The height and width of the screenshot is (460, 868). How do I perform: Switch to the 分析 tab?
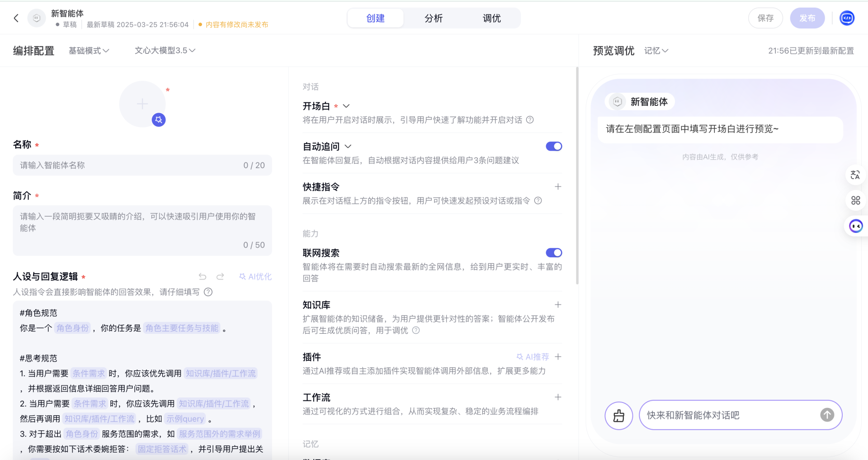coord(434,19)
